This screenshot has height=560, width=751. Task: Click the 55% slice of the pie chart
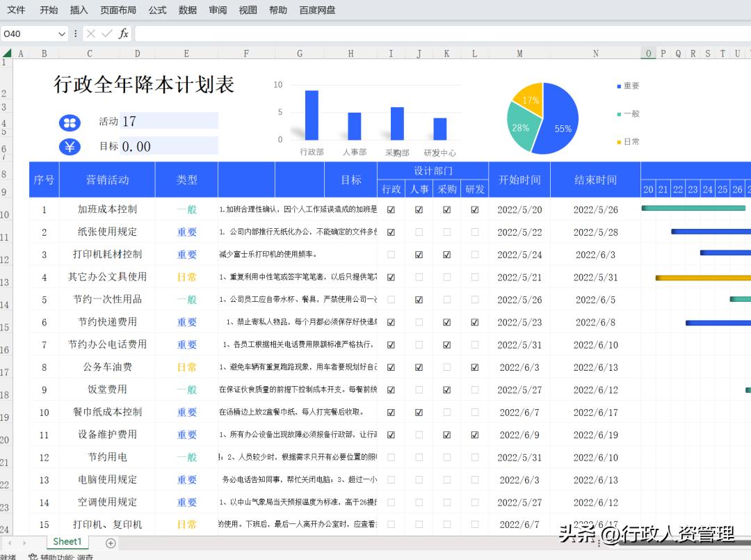(x=563, y=127)
